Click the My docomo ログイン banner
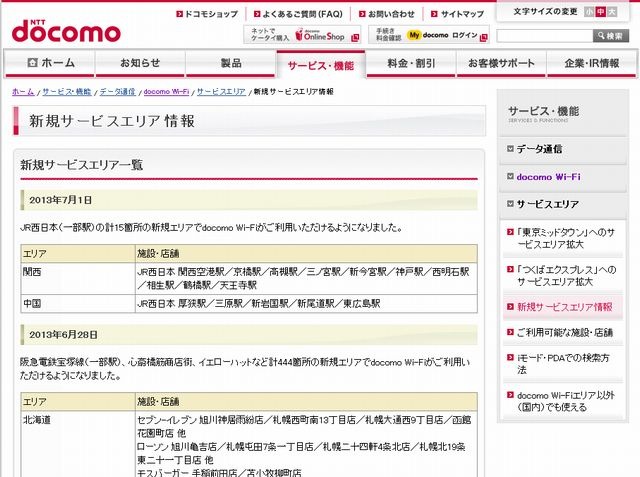The height and width of the screenshot is (477, 640). [x=429, y=34]
